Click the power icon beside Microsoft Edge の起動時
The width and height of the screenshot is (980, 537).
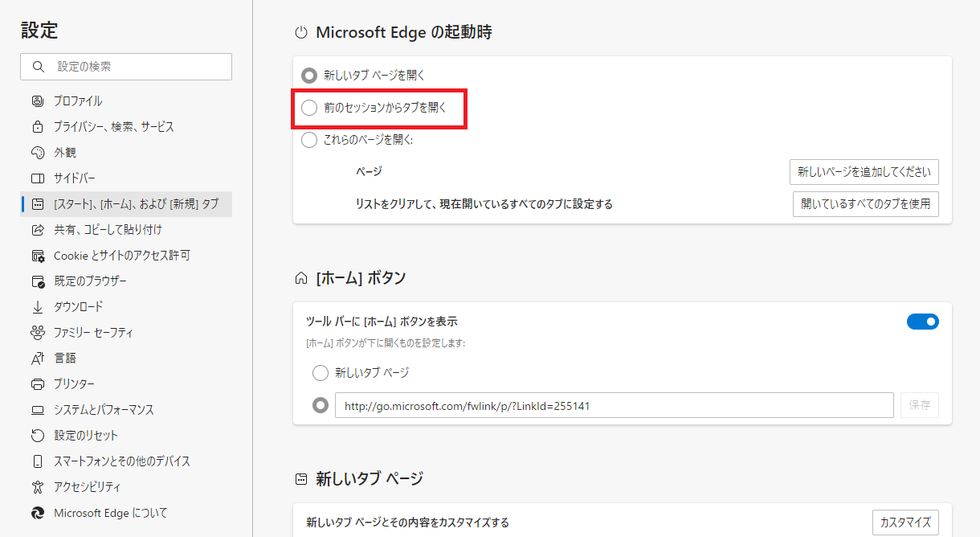coord(301,33)
